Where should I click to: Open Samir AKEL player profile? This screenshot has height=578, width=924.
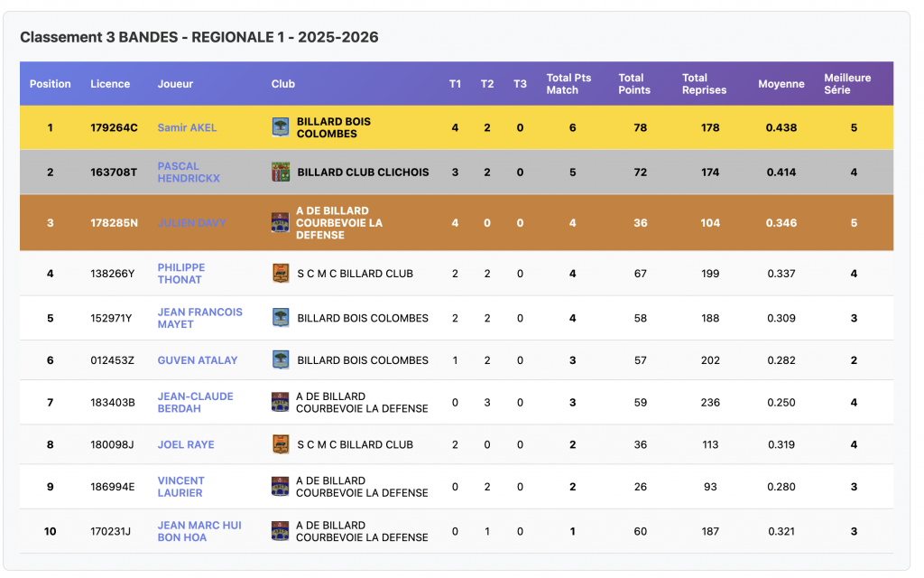pos(187,127)
